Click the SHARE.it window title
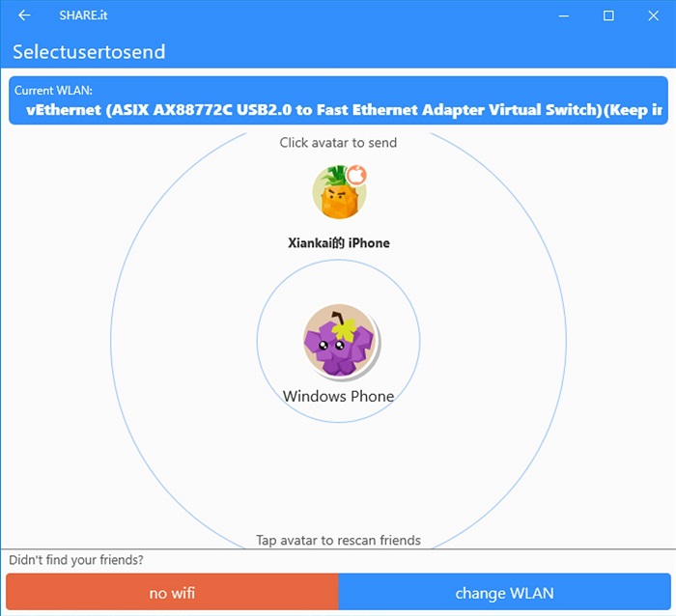 pyautogui.click(x=83, y=15)
